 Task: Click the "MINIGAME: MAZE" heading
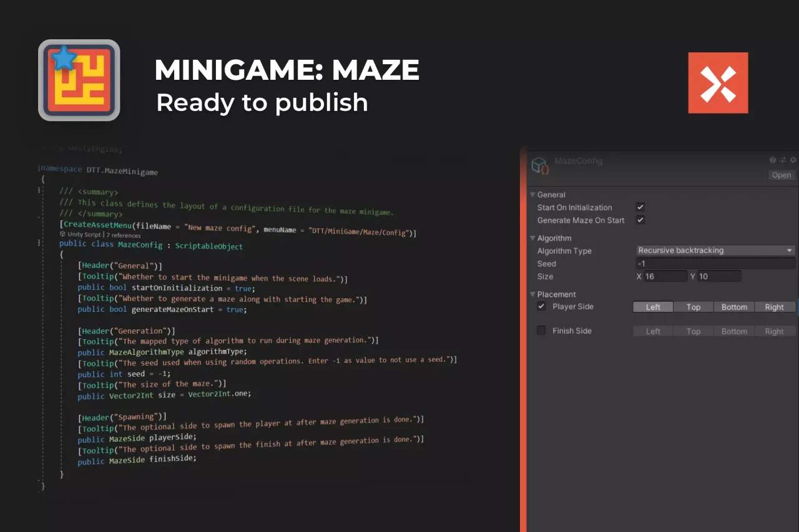[x=287, y=70]
